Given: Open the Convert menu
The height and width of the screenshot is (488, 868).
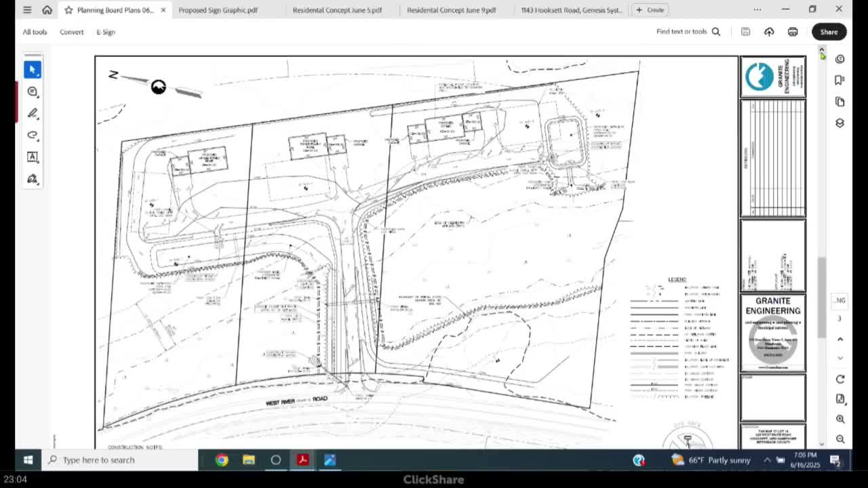Looking at the screenshot, I should [x=71, y=32].
